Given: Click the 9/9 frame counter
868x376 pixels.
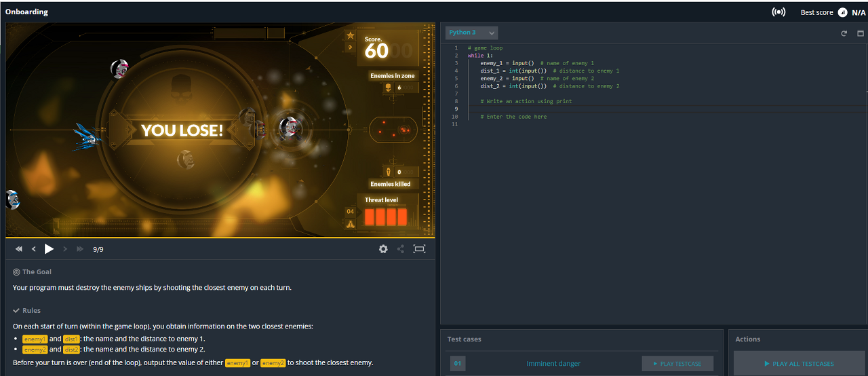Looking at the screenshot, I should point(98,250).
